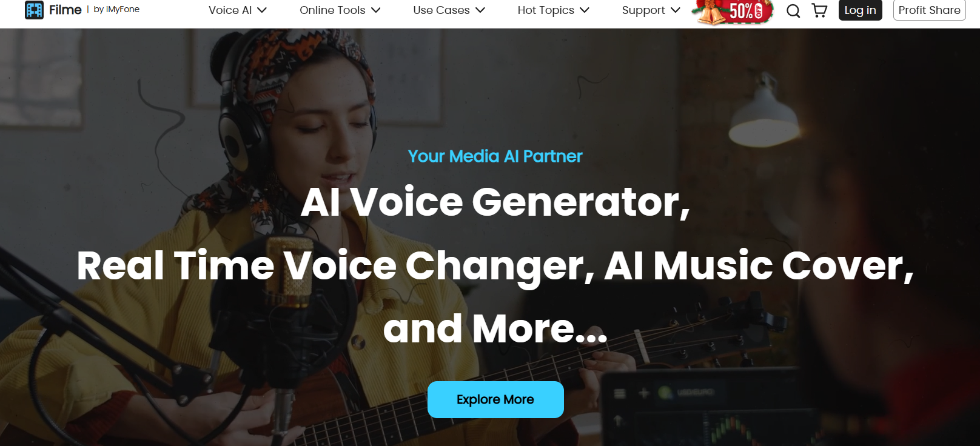Viewport: 980px width, 446px height.
Task: Click the Explore More button
Action: coord(495,399)
